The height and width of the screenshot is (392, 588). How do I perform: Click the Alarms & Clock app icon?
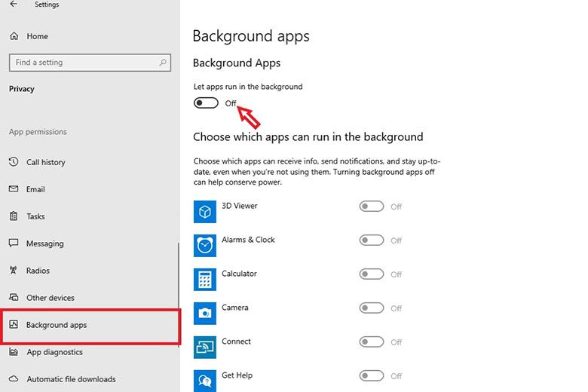[205, 246]
